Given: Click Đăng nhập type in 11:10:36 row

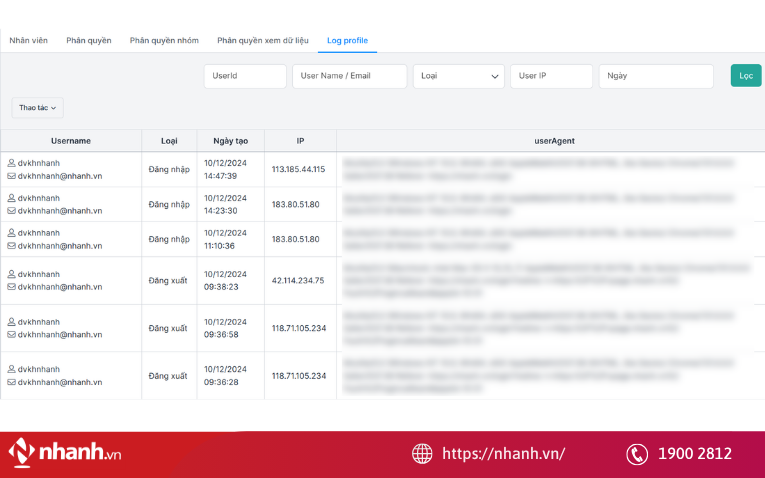Looking at the screenshot, I should (169, 239).
